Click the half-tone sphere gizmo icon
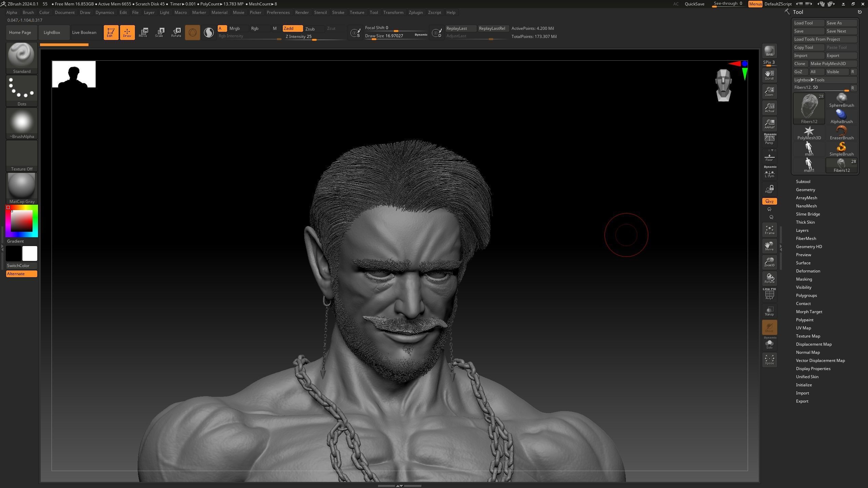This screenshot has height=488, width=868. [x=209, y=33]
